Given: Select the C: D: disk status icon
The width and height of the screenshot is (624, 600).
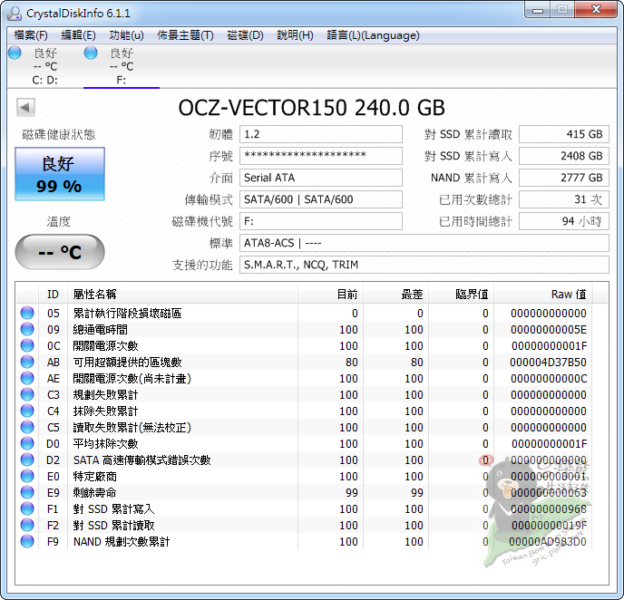Looking at the screenshot, I should pos(15,53).
